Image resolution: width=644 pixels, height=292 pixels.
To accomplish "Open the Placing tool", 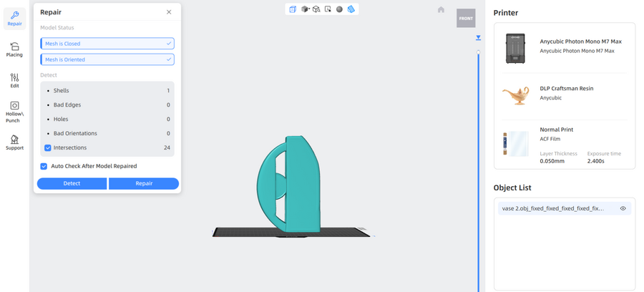I will 14,49.
